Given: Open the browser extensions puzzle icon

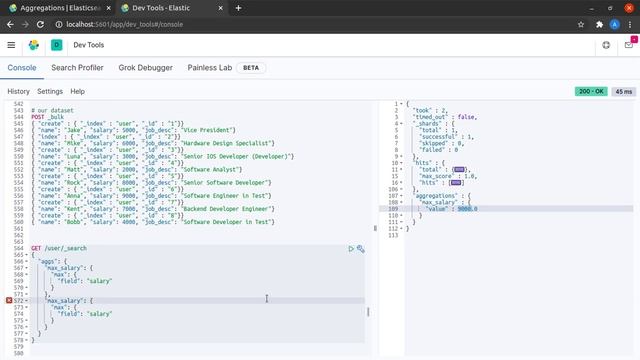Looking at the screenshot, I should click(599, 24).
